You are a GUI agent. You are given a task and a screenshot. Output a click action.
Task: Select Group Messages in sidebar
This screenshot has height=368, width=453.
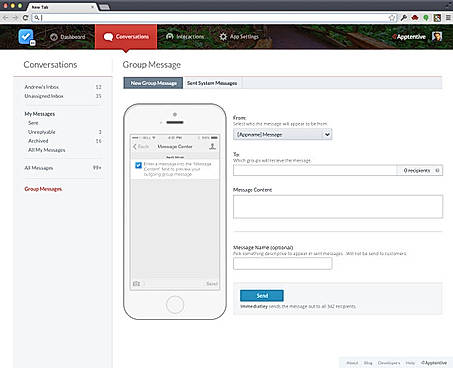[x=43, y=189]
